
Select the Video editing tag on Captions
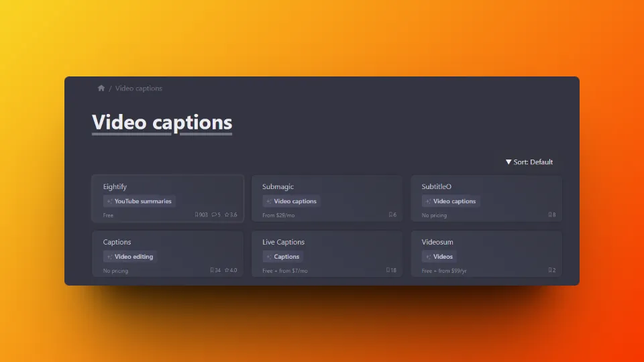coord(129,257)
